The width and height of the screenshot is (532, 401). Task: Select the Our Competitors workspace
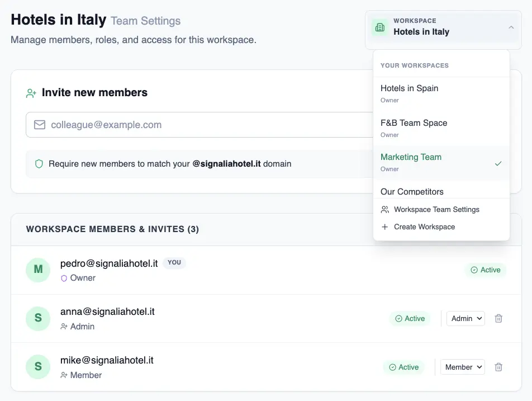tap(441, 191)
